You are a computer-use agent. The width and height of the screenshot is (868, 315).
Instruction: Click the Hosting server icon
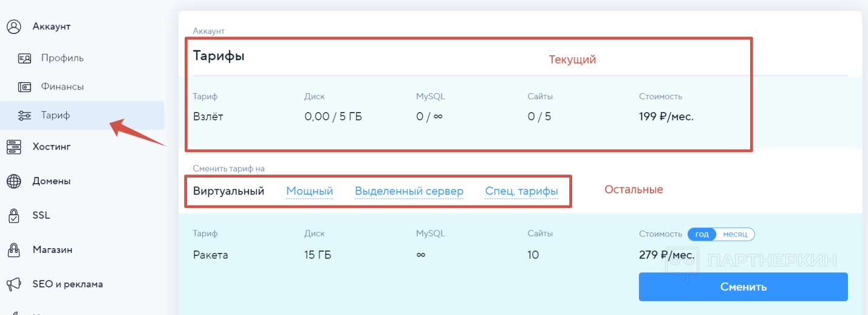14,147
